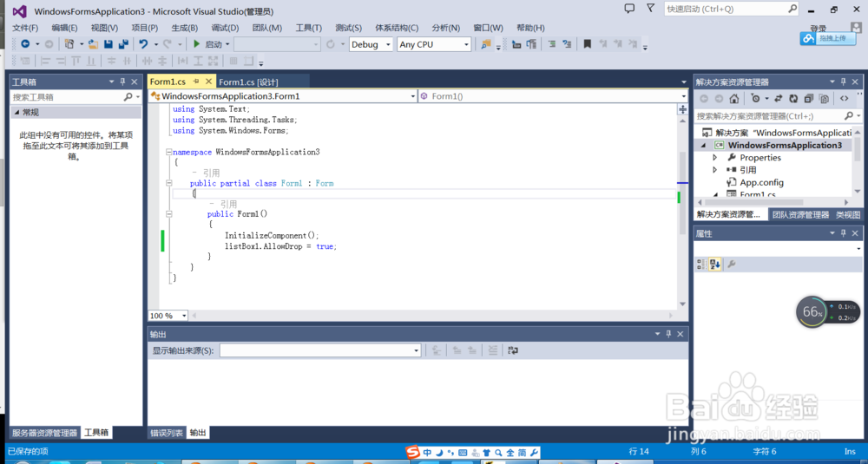Image resolution: width=868 pixels, height=464 pixels.
Task: Switch to 团队资源管理器 tab
Action: pos(800,214)
